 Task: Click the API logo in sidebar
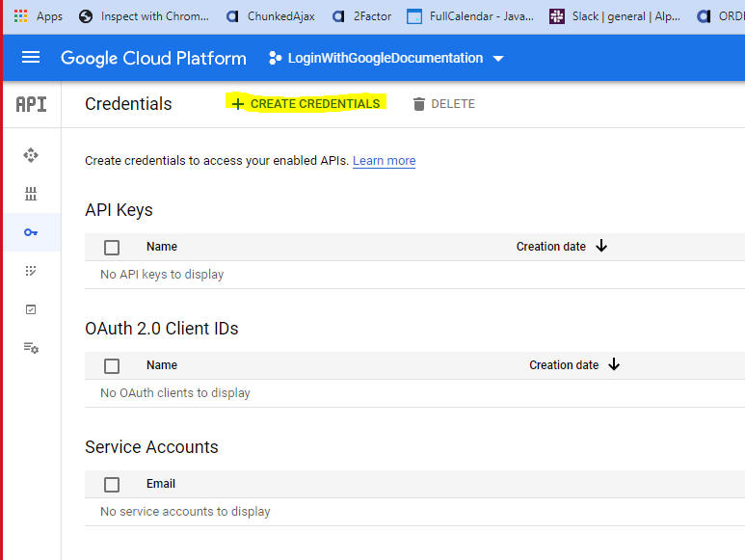click(x=32, y=104)
